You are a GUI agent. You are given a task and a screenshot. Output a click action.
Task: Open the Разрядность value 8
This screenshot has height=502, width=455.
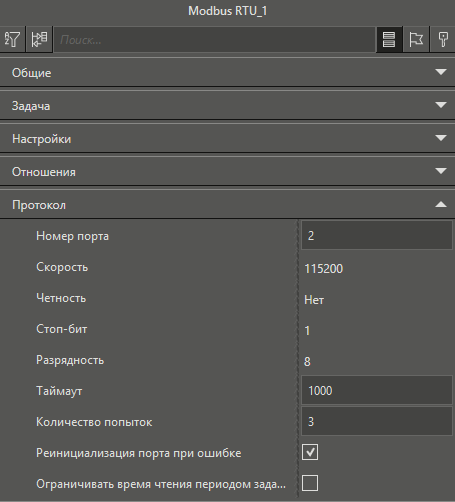coord(307,362)
